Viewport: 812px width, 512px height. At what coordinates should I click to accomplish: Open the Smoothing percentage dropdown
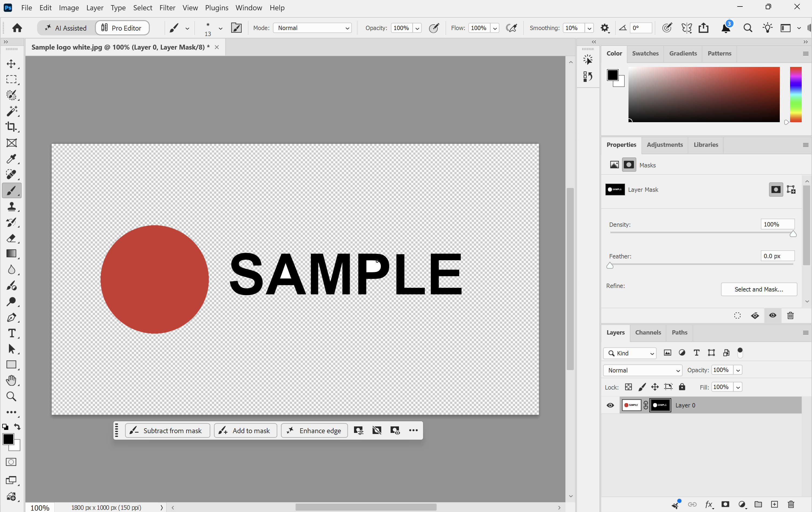pyautogui.click(x=590, y=28)
